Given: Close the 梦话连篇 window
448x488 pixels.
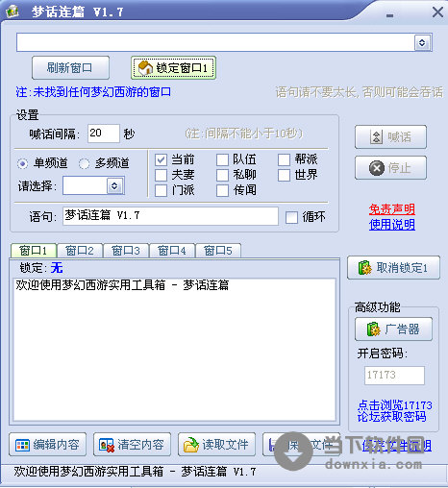Looking at the screenshot, I should [437, 12].
